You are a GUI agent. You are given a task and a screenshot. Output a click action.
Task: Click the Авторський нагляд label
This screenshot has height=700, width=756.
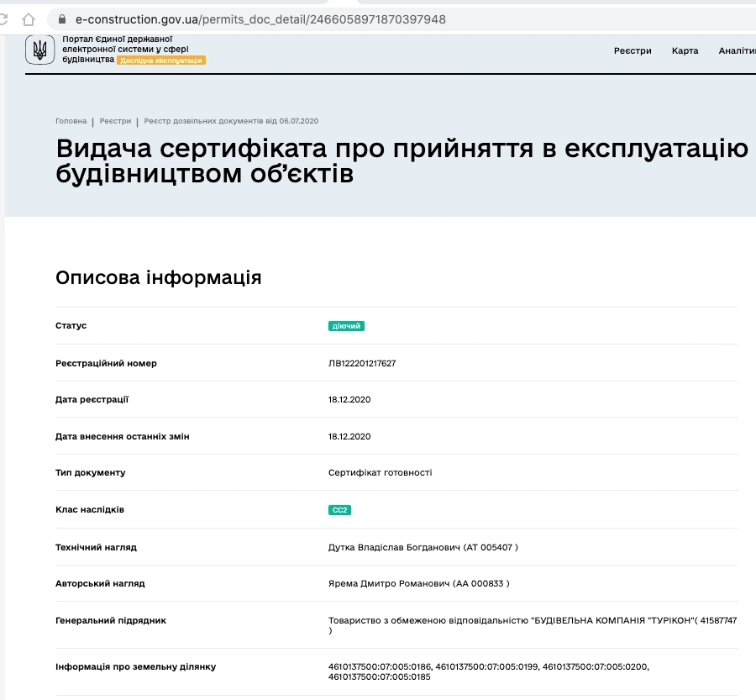click(x=100, y=584)
